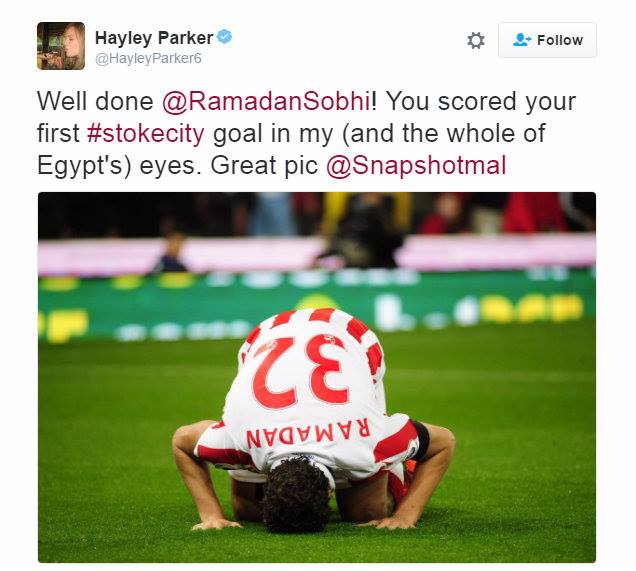This screenshot has height=571, width=636.
Task: Click the person icon in Follow button
Action: [x=522, y=40]
